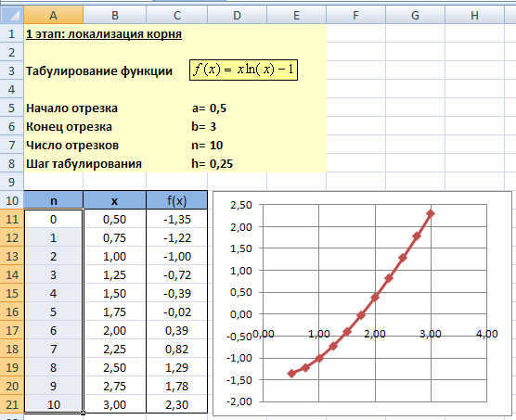The height and width of the screenshot is (420, 516).
Task: Click the f(x) cell '0,82'
Action: (177, 349)
